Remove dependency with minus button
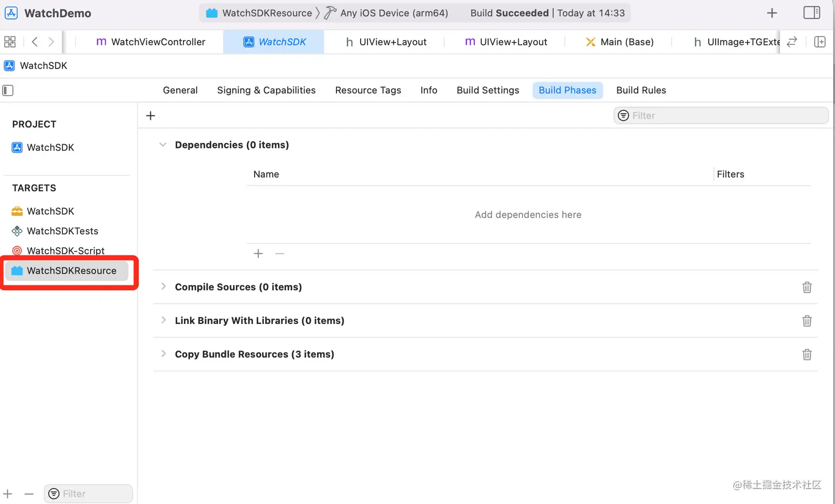835x504 pixels. click(280, 254)
